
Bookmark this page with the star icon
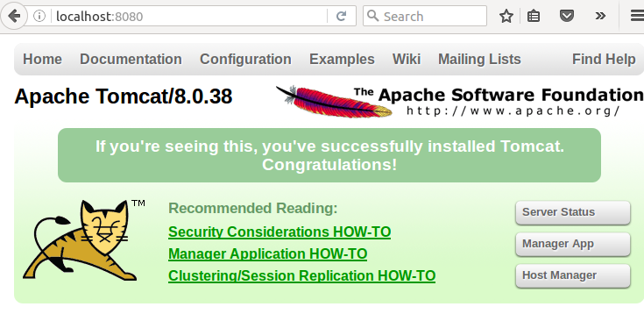(506, 16)
